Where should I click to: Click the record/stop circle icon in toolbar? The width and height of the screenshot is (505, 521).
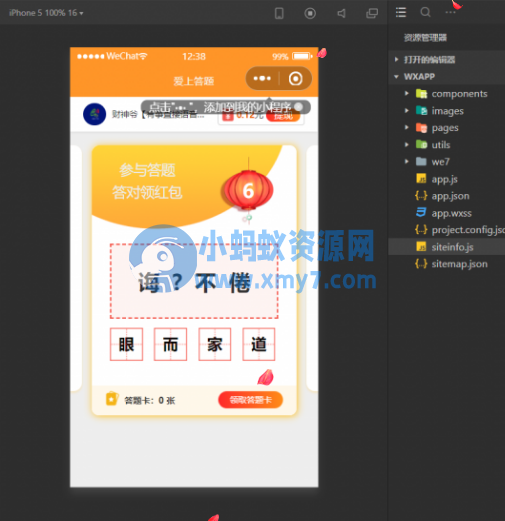click(x=310, y=13)
